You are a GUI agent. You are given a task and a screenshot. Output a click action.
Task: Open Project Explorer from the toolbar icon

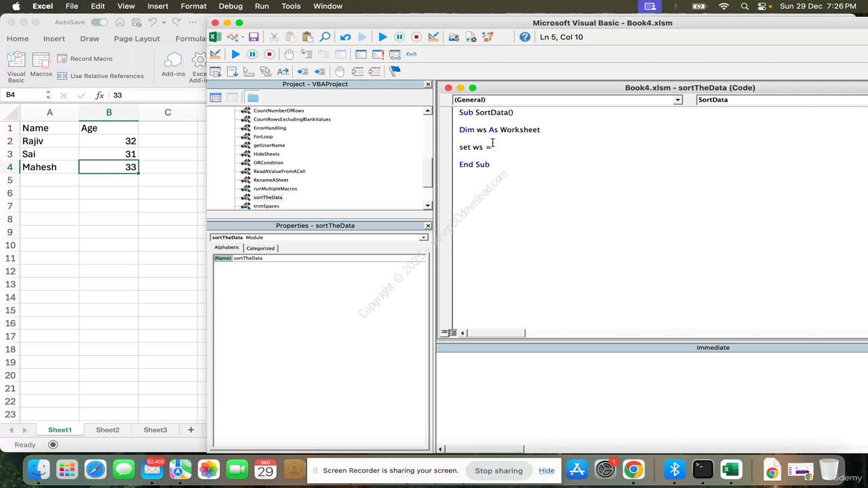click(x=454, y=37)
